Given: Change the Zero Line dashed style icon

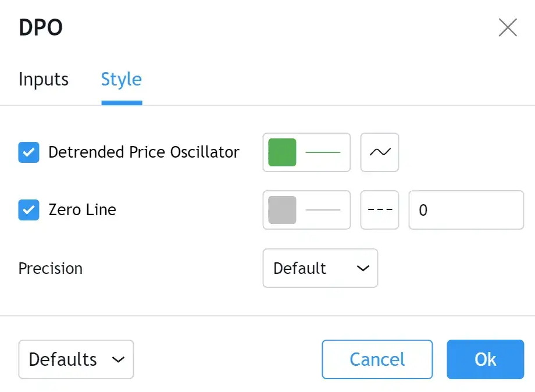Looking at the screenshot, I should [x=380, y=210].
